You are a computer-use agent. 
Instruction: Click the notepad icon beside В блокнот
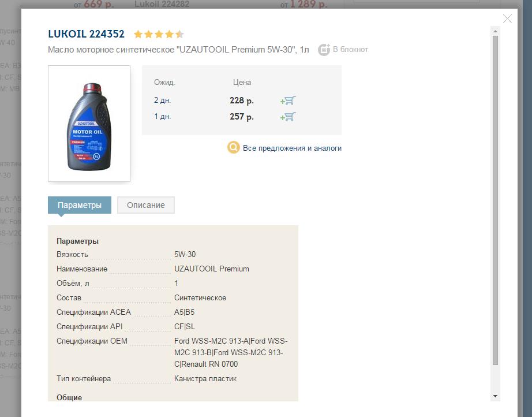tap(324, 50)
